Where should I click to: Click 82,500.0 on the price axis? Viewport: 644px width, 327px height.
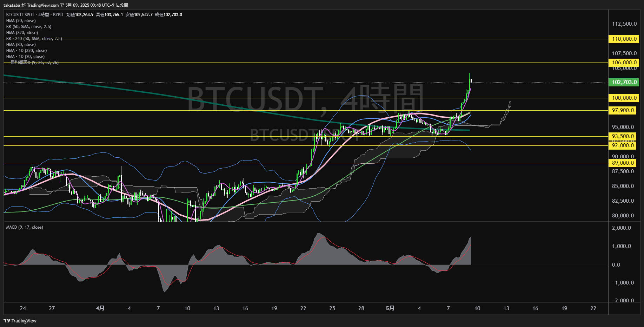[x=623, y=201]
